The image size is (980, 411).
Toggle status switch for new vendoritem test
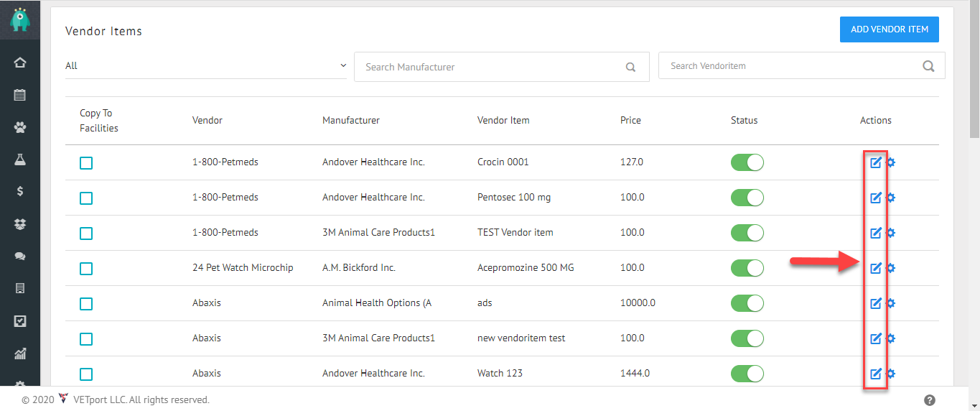point(747,338)
